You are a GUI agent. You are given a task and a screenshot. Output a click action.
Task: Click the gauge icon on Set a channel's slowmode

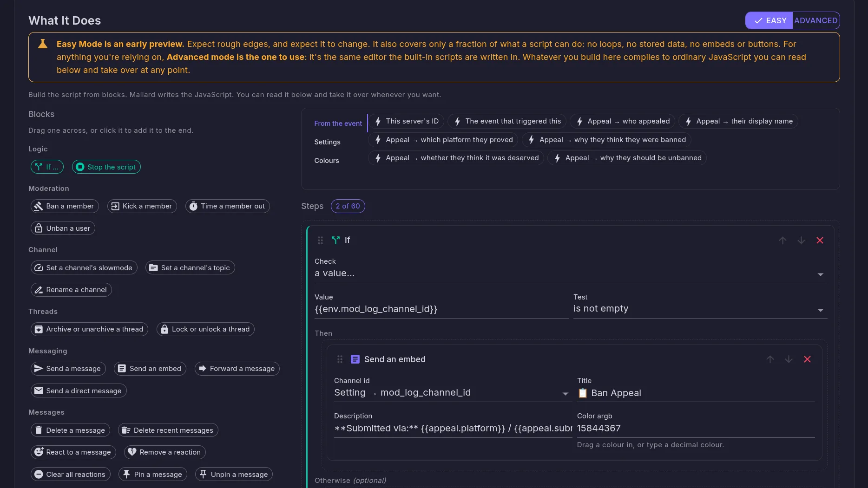(39, 268)
